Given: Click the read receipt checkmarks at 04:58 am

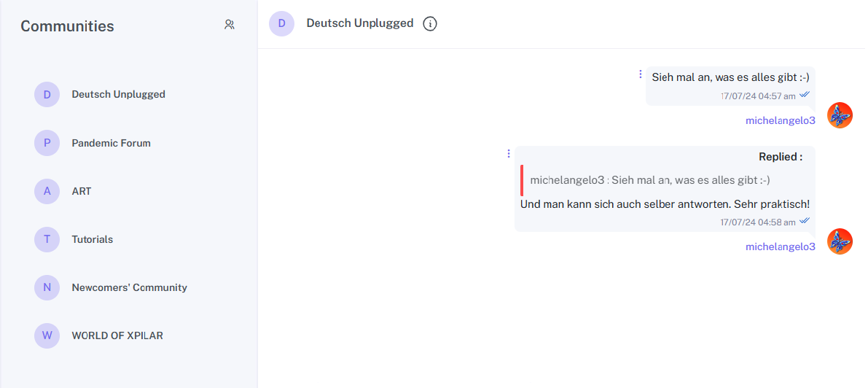Looking at the screenshot, I should 805,220.
